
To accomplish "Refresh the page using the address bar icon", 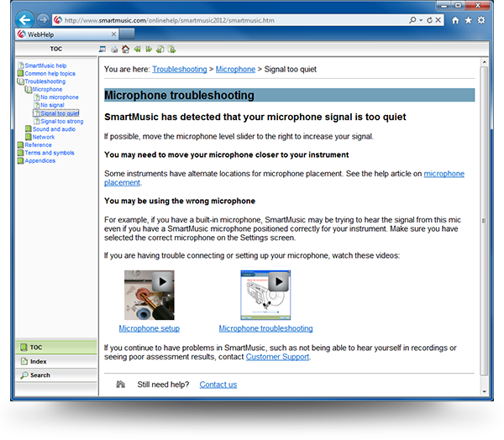I will pyautogui.click(x=429, y=20).
